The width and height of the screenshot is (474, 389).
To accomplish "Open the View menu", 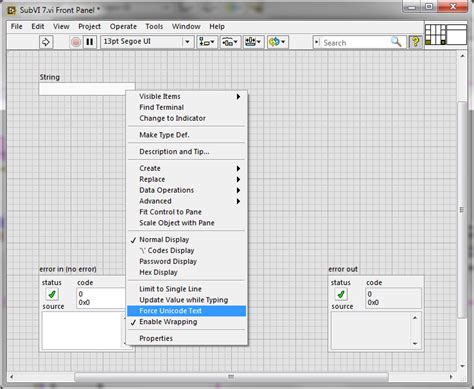I will 61,26.
